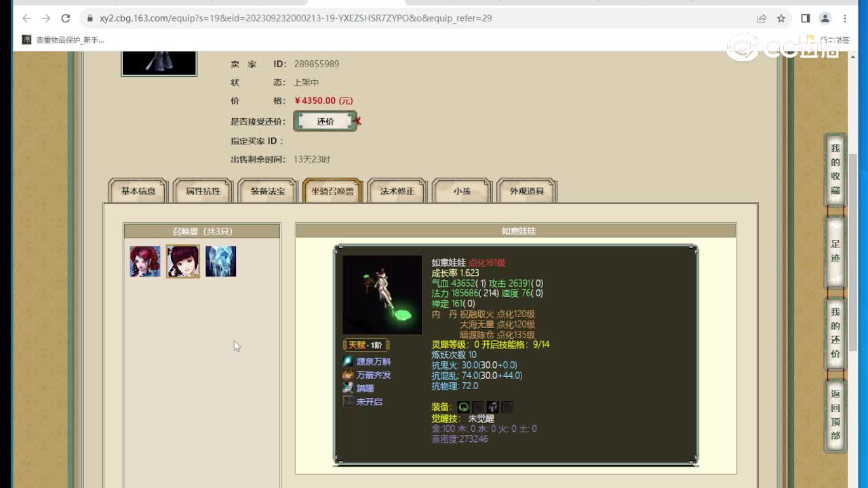Bookmark this page with the star icon
868x488 pixels.
(781, 18)
